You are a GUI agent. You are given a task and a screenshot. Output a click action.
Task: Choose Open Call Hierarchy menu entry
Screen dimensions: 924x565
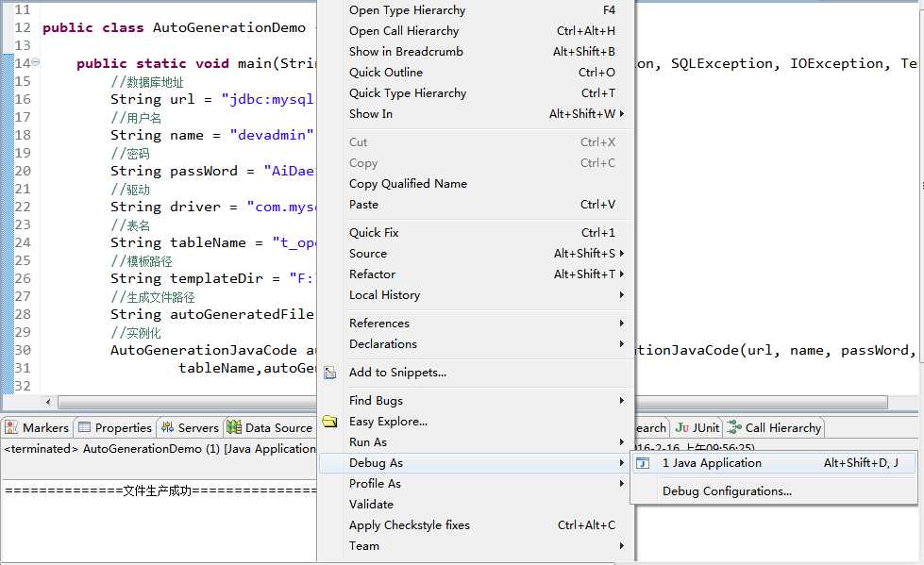pos(476,30)
